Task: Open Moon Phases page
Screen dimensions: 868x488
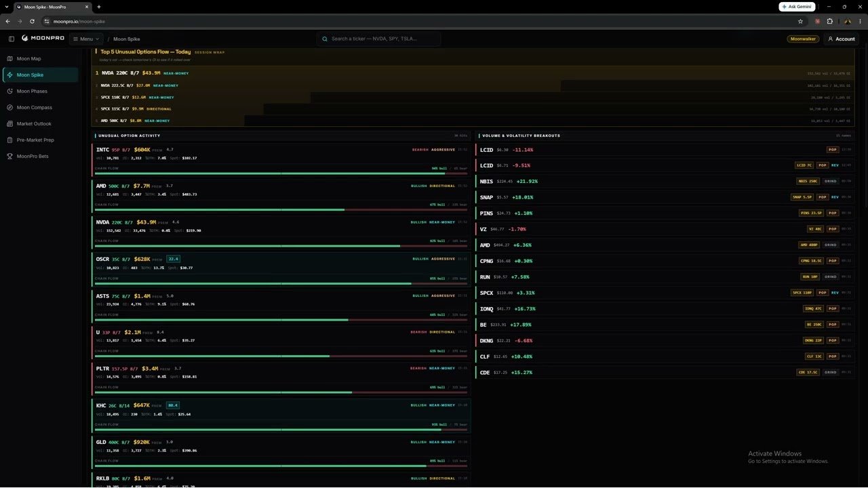Action: 40,91
